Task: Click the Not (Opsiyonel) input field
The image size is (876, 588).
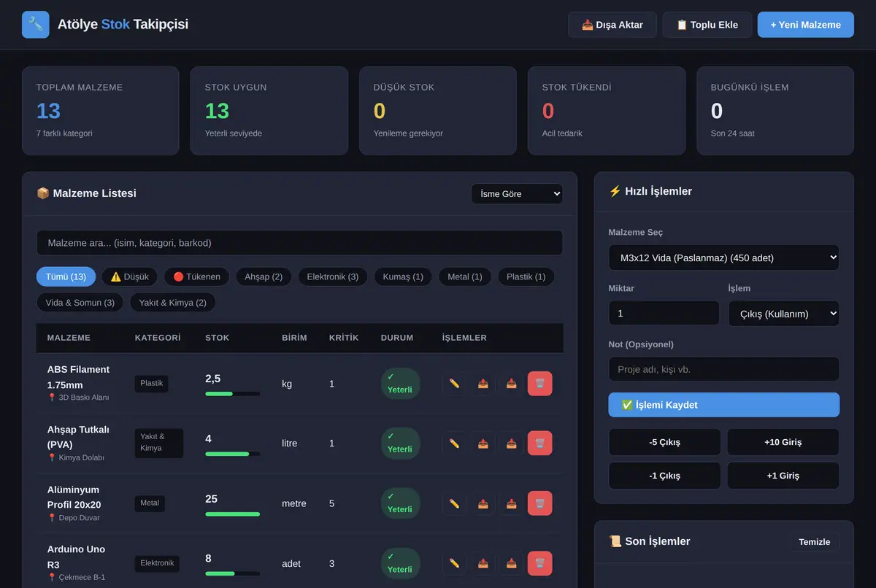Action: coord(723,369)
